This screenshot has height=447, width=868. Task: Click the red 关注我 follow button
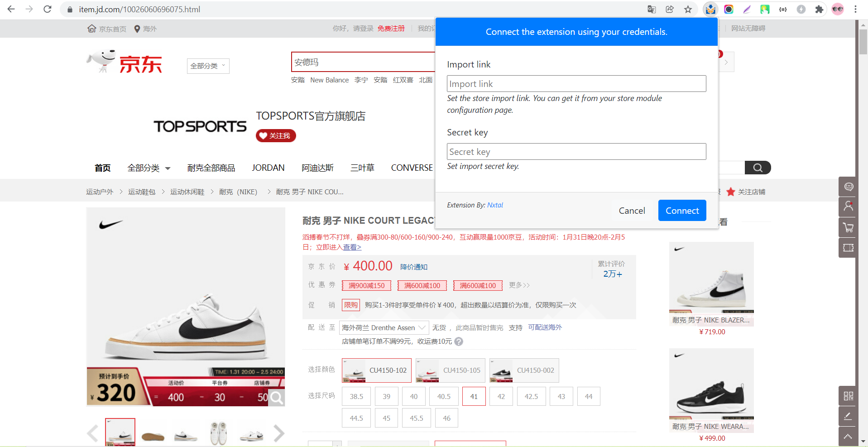(276, 136)
